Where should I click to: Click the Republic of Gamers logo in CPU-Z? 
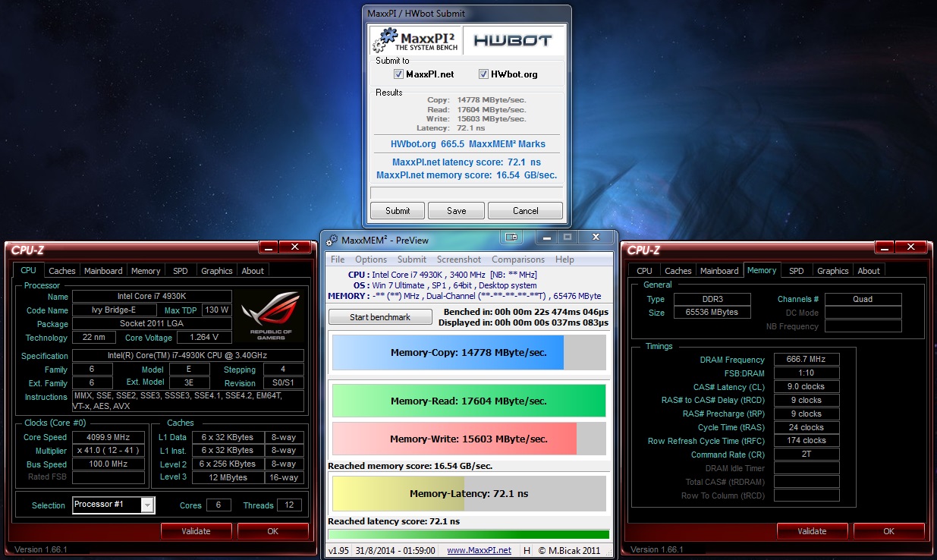pyautogui.click(x=272, y=316)
